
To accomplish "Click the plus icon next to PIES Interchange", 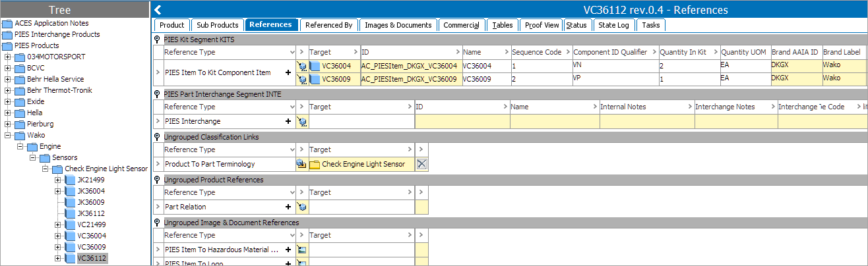I will point(288,121).
